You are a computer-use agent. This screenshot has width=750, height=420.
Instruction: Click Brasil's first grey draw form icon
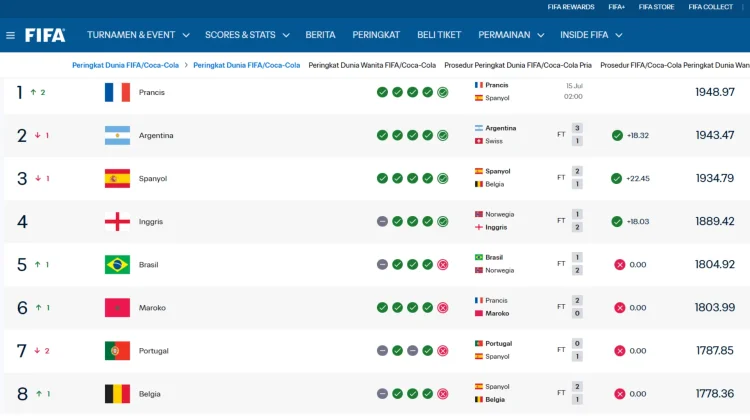[382, 265]
